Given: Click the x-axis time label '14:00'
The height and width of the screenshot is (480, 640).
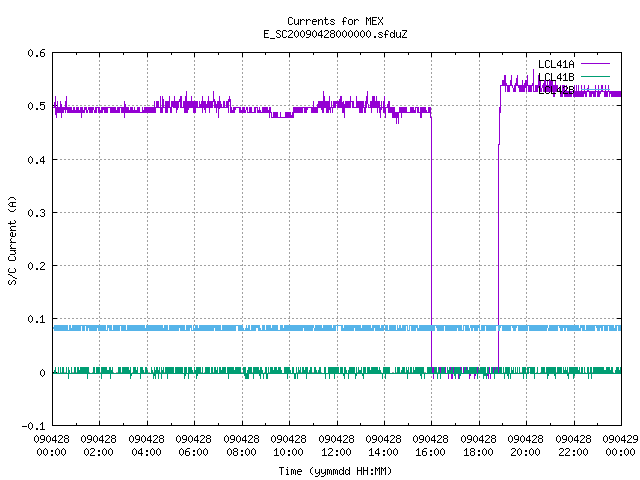Looking at the screenshot, I should [383, 452].
